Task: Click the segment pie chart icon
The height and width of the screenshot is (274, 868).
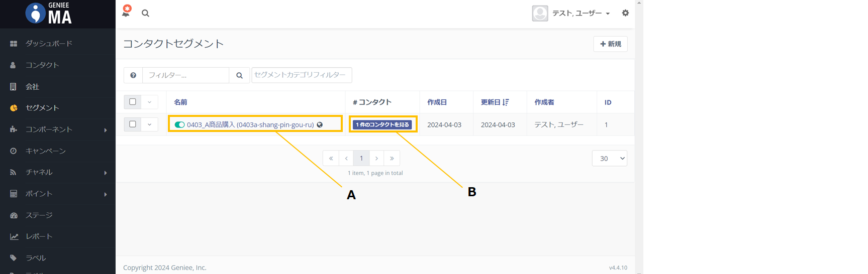Action: [x=14, y=108]
